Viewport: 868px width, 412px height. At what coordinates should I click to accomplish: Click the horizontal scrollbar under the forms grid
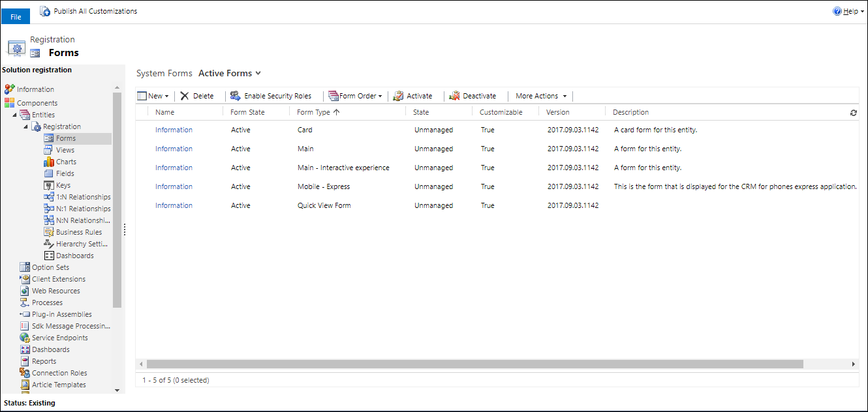(475, 364)
